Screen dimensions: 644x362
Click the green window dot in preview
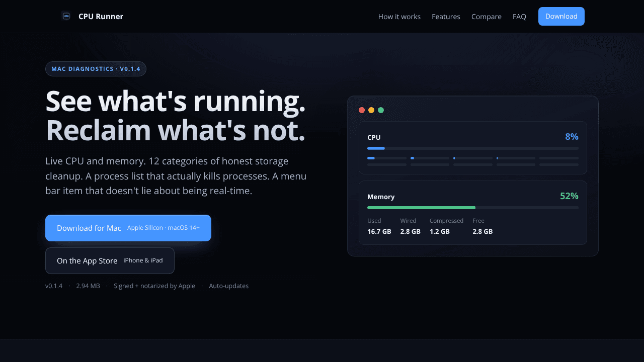click(381, 110)
